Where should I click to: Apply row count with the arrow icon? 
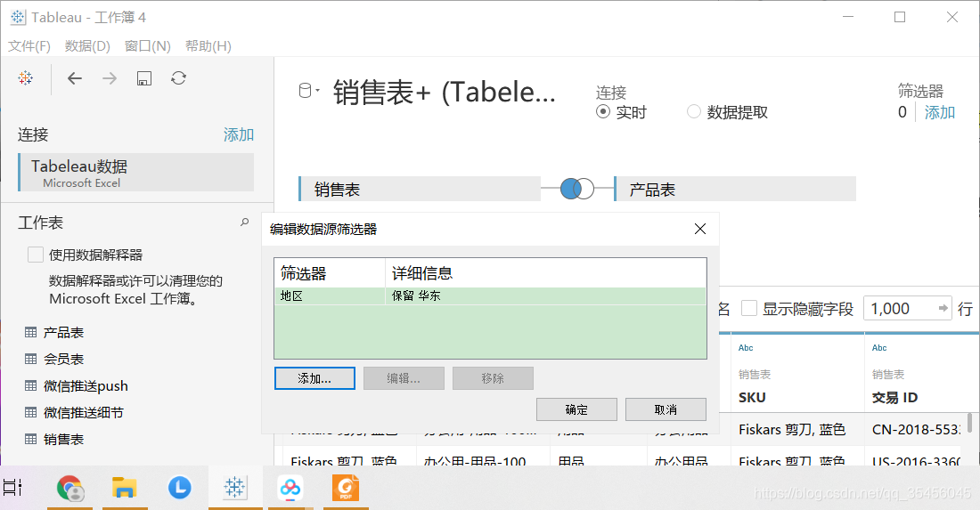pyautogui.click(x=943, y=308)
